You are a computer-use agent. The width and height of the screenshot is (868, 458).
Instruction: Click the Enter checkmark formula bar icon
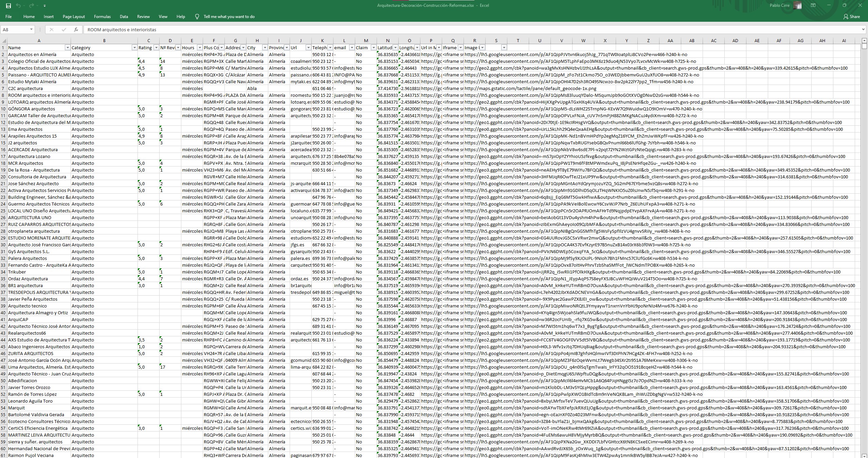tap(64, 30)
